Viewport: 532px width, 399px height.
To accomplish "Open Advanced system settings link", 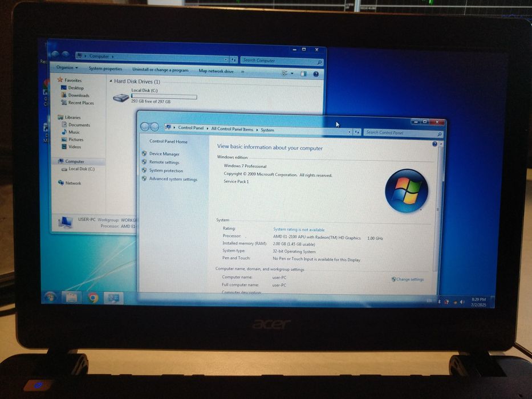I will click(173, 179).
